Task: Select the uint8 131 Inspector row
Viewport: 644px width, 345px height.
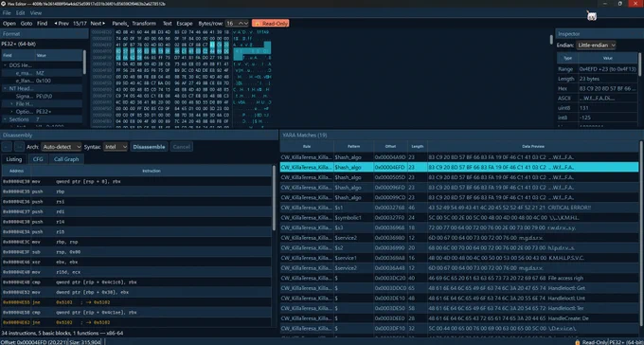Action: click(598, 108)
